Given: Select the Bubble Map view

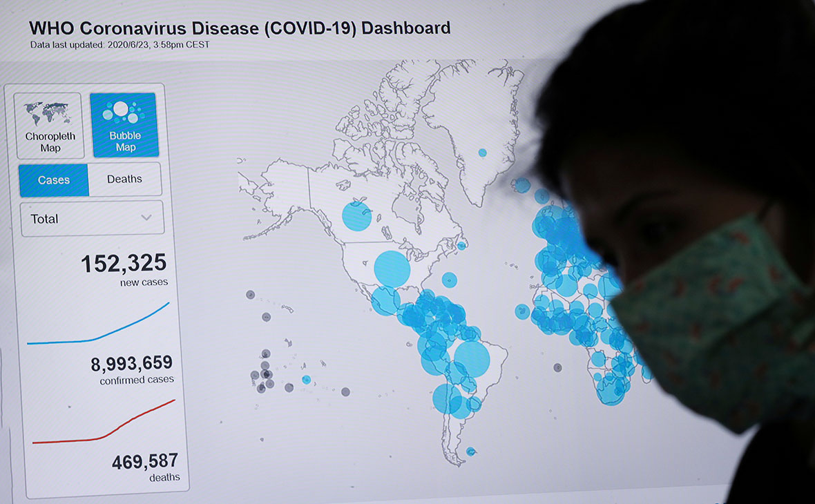Looking at the screenshot, I should click(124, 125).
